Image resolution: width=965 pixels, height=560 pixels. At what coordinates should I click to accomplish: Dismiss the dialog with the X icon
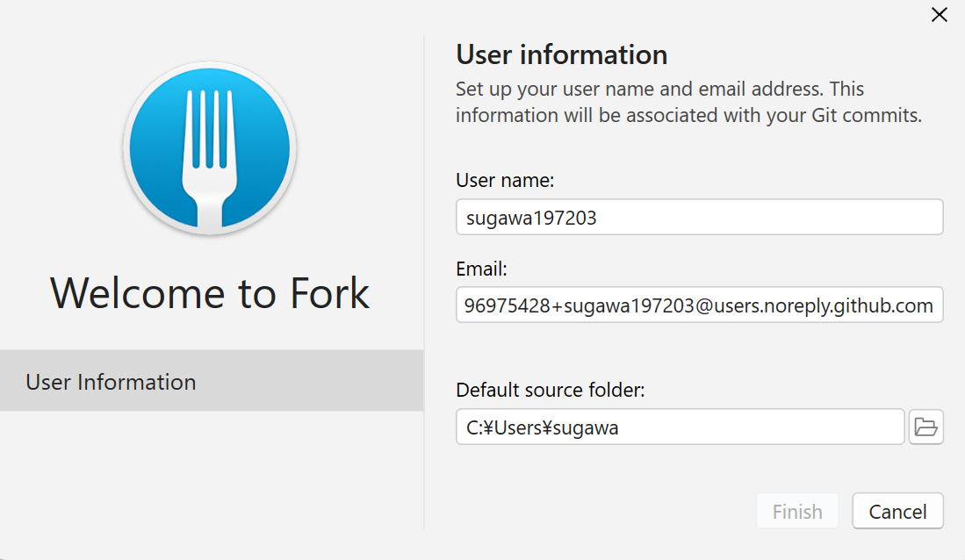(x=939, y=14)
